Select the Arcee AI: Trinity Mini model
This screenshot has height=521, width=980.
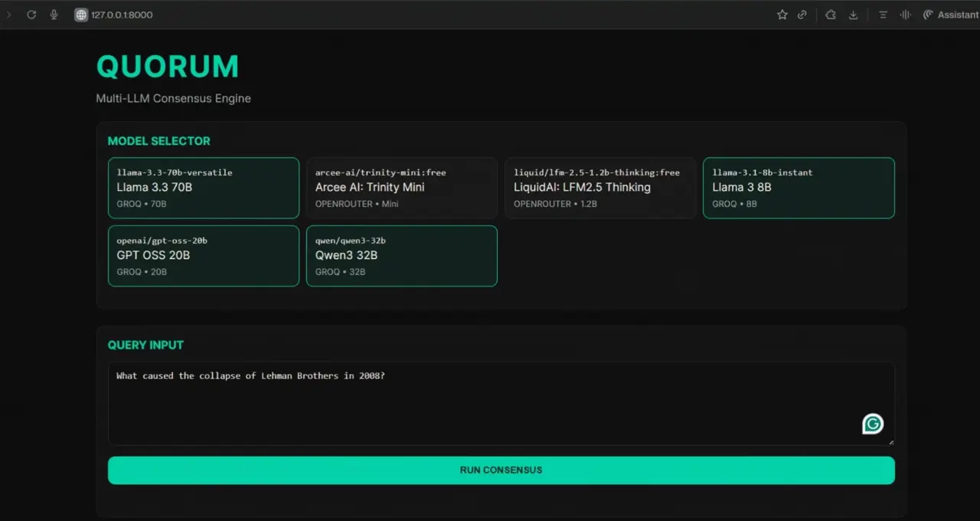(x=402, y=188)
